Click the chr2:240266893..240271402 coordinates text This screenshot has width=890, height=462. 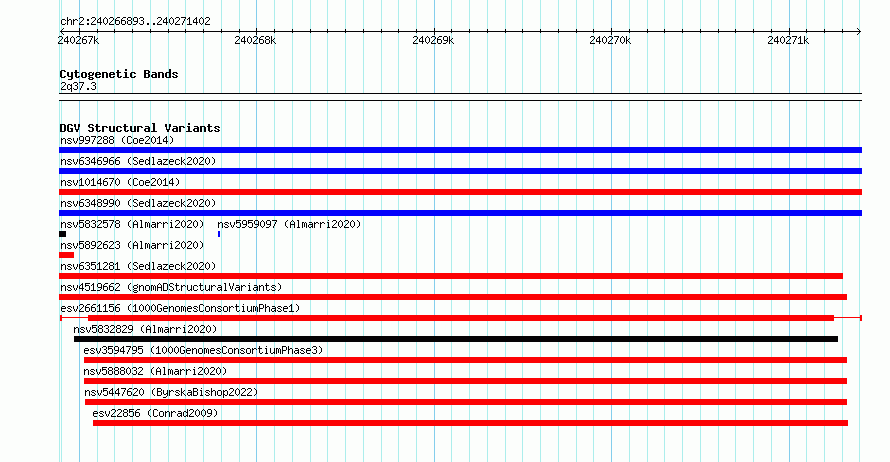[135, 22]
